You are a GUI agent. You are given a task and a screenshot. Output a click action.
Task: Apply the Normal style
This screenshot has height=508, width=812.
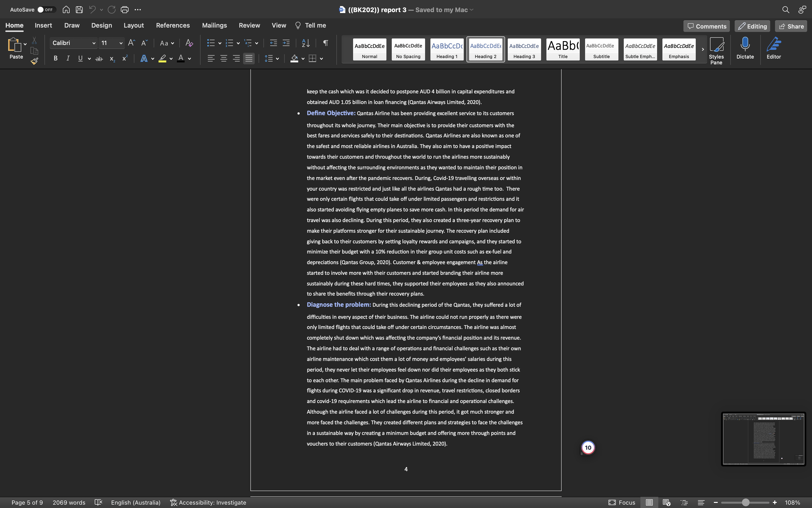370,49
